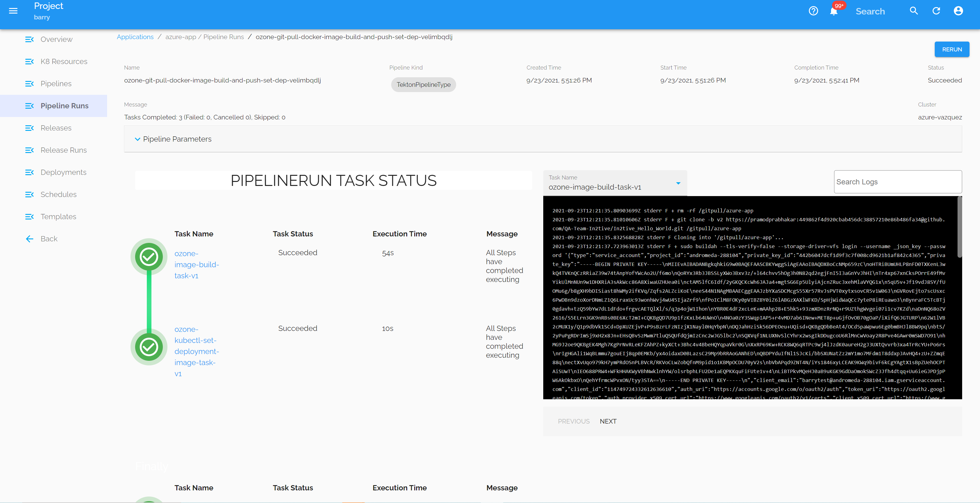Click the Back arrow icon in sidebar

point(29,239)
